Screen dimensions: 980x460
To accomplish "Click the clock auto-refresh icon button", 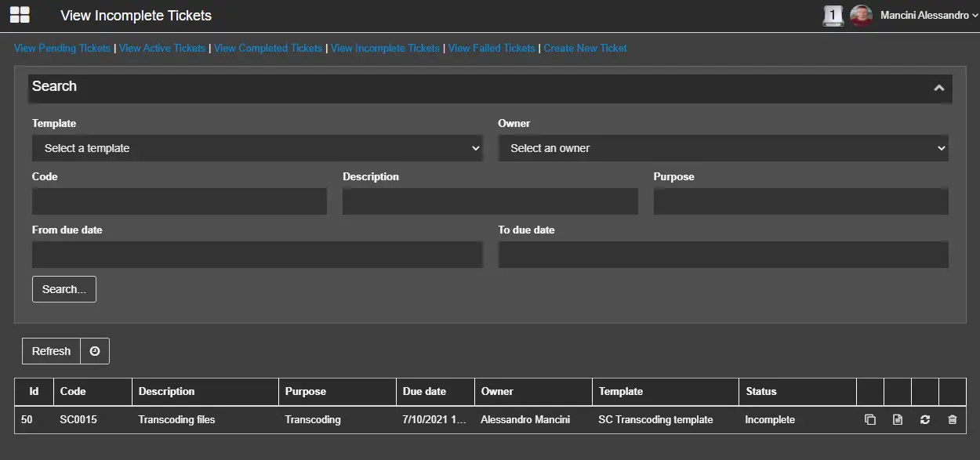I will (95, 351).
